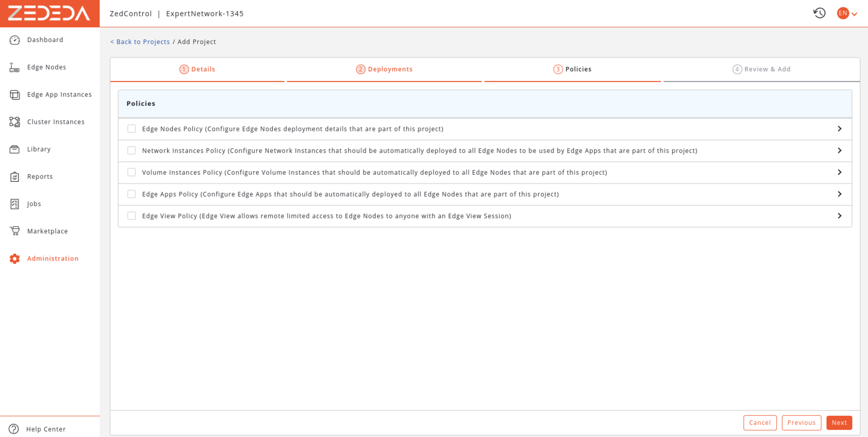Click the step 3 circle icon
The width and height of the screenshot is (868, 437).
click(x=558, y=69)
